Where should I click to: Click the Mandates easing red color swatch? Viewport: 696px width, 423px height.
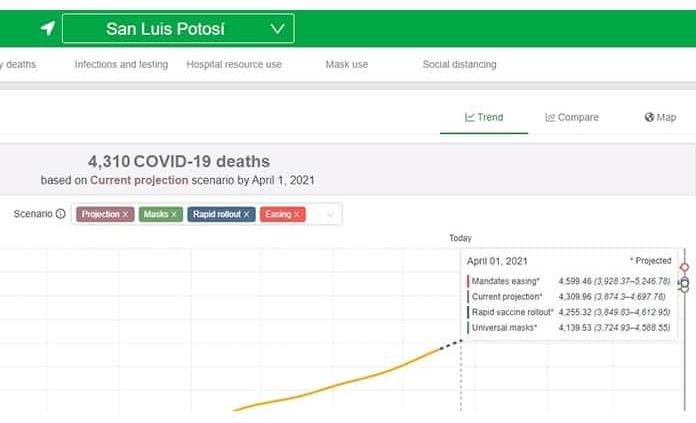pos(468,281)
